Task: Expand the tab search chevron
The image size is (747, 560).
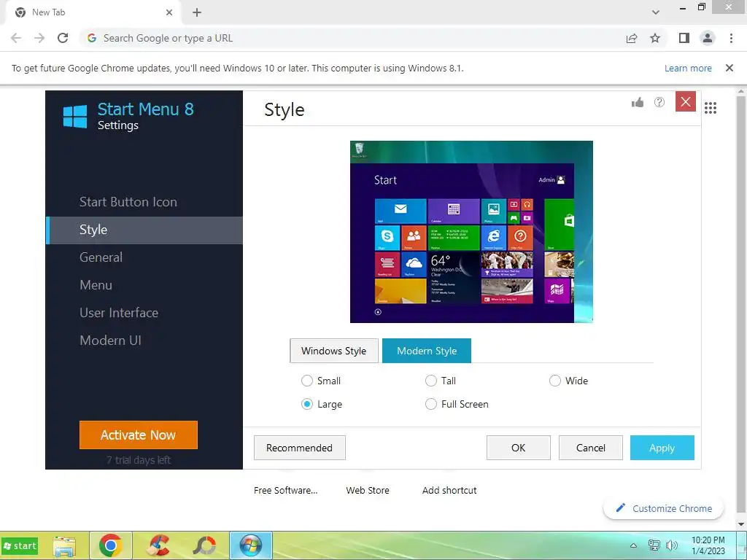Action: [656, 12]
